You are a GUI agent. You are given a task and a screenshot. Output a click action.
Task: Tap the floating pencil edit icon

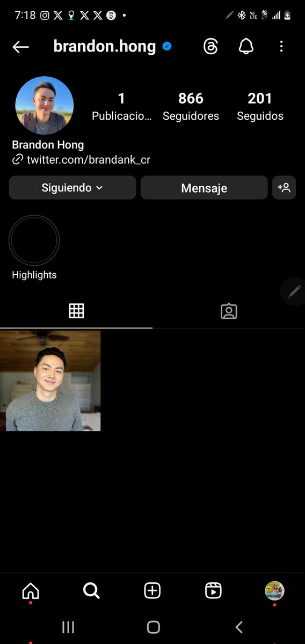point(294,291)
